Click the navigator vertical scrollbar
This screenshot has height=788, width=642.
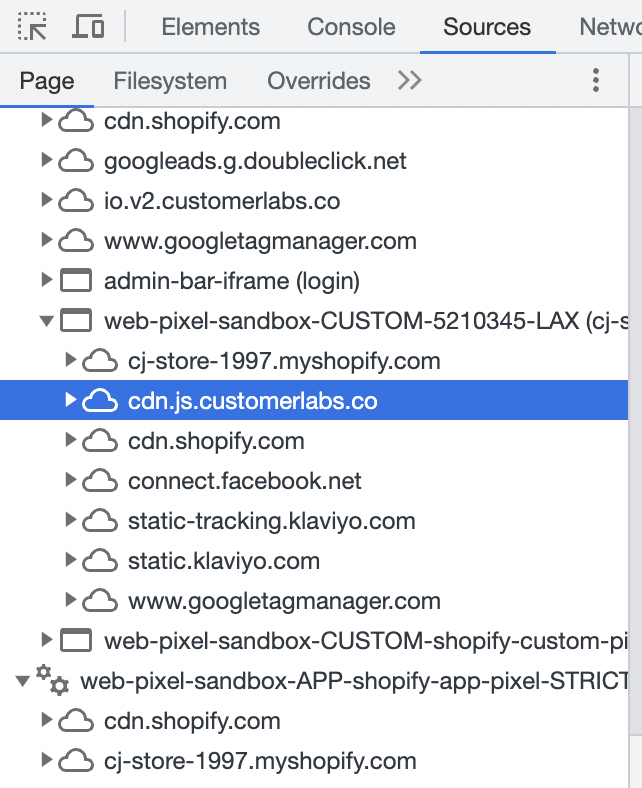click(635, 447)
